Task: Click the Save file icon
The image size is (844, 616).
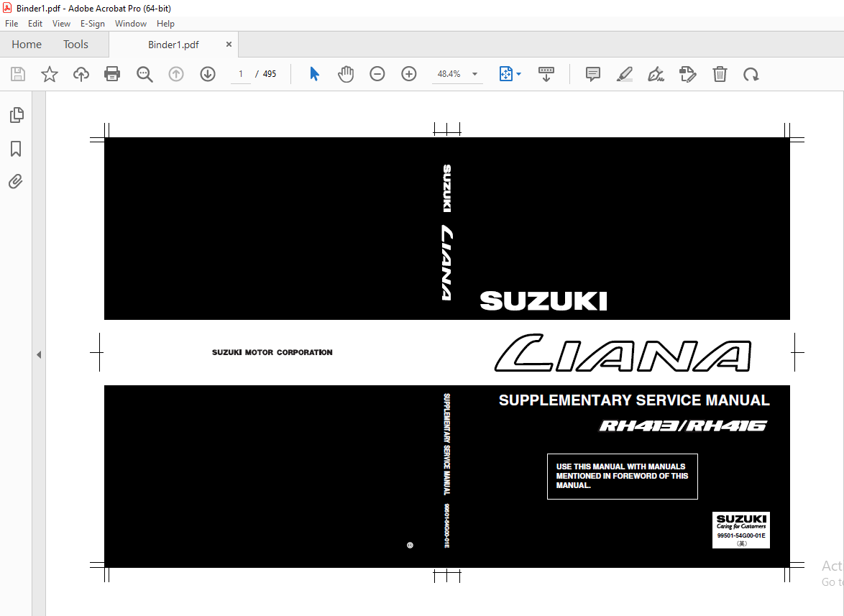Action: [x=18, y=74]
